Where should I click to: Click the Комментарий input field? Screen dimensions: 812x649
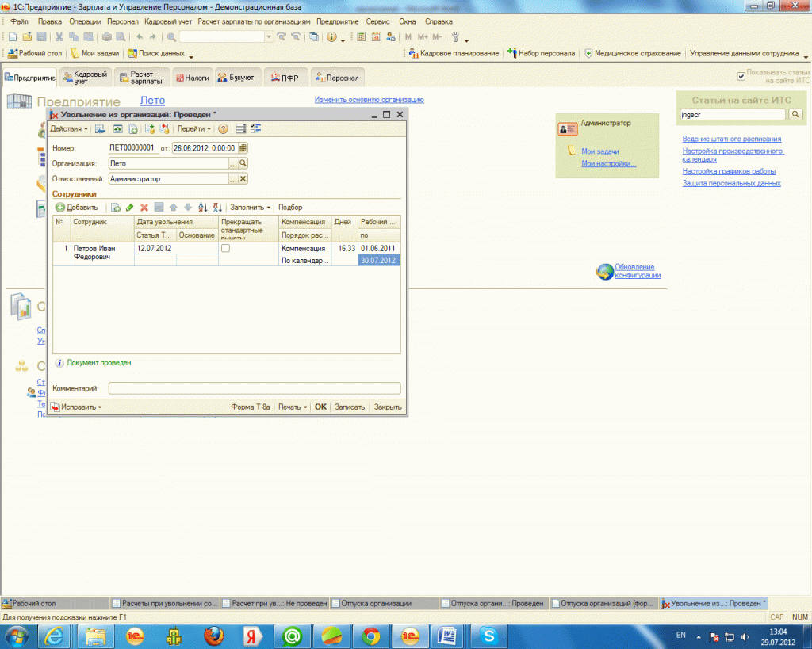tap(254, 388)
